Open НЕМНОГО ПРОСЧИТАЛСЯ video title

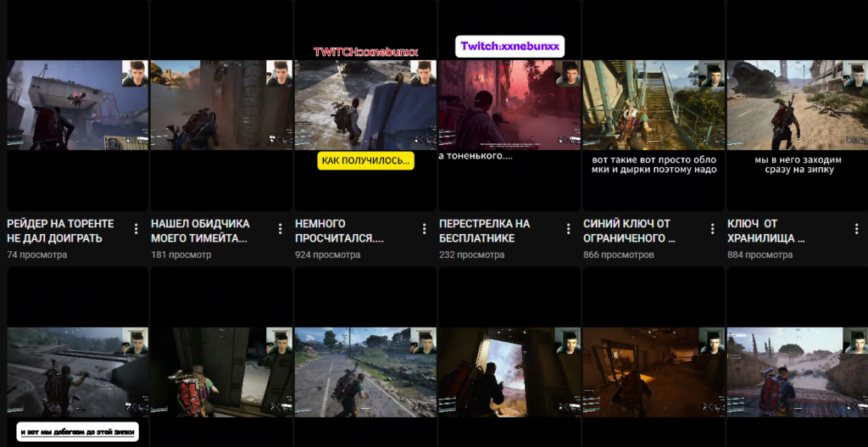tap(339, 231)
